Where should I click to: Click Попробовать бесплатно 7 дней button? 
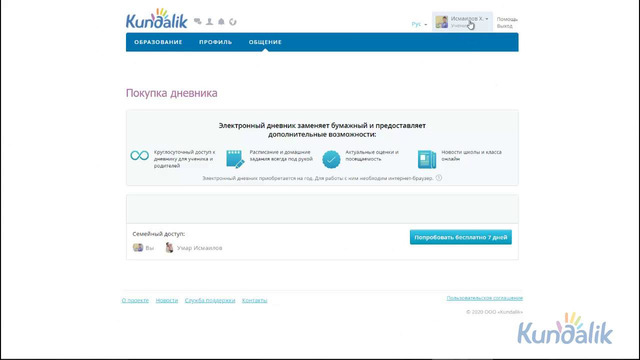(x=461, y=237)
